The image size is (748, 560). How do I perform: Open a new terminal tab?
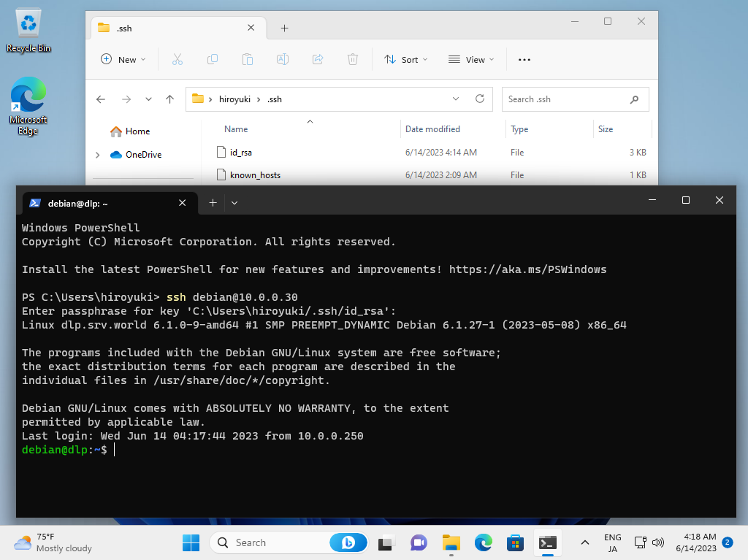[213, 203]
